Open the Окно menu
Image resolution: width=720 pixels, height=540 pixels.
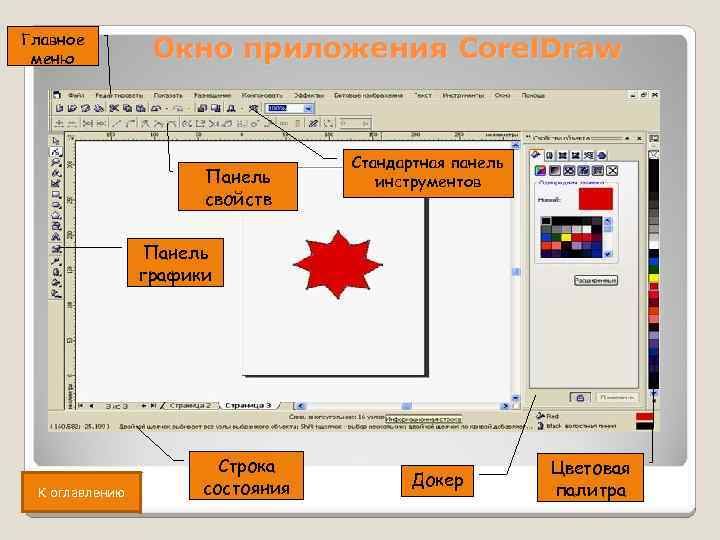502,96
